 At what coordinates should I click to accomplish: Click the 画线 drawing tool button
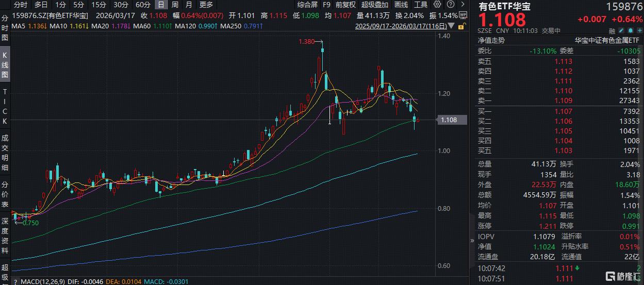click(x=401, y=5)
